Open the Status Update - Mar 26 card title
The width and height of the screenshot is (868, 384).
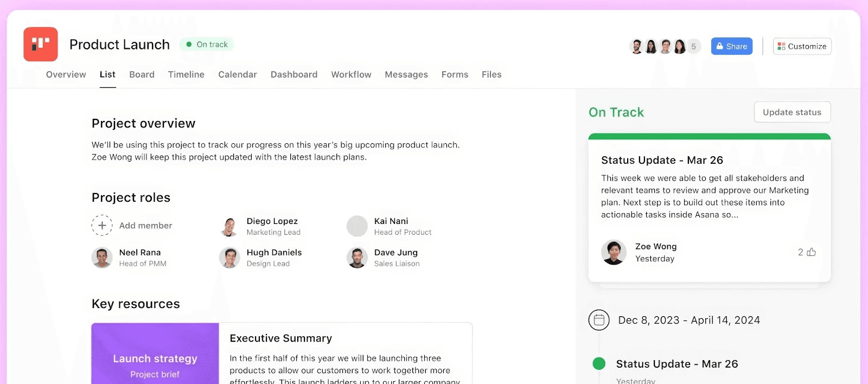662,160
